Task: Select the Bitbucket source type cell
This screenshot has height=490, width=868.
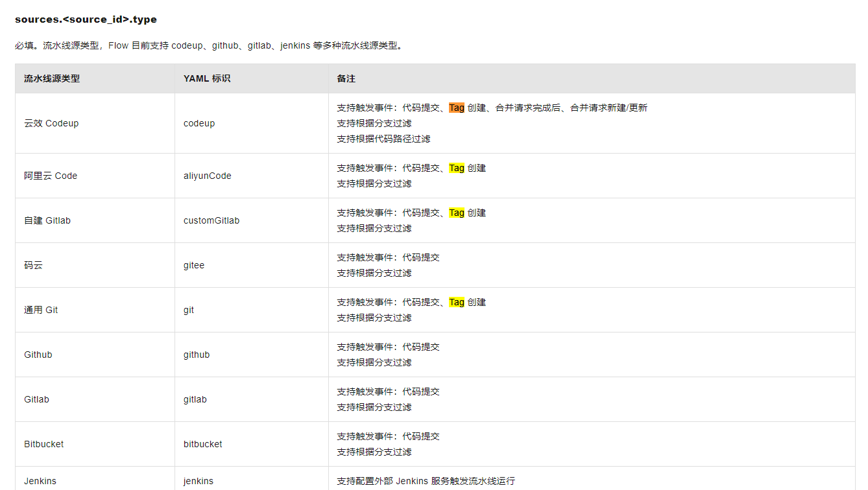Action: [x=95, y=444]
